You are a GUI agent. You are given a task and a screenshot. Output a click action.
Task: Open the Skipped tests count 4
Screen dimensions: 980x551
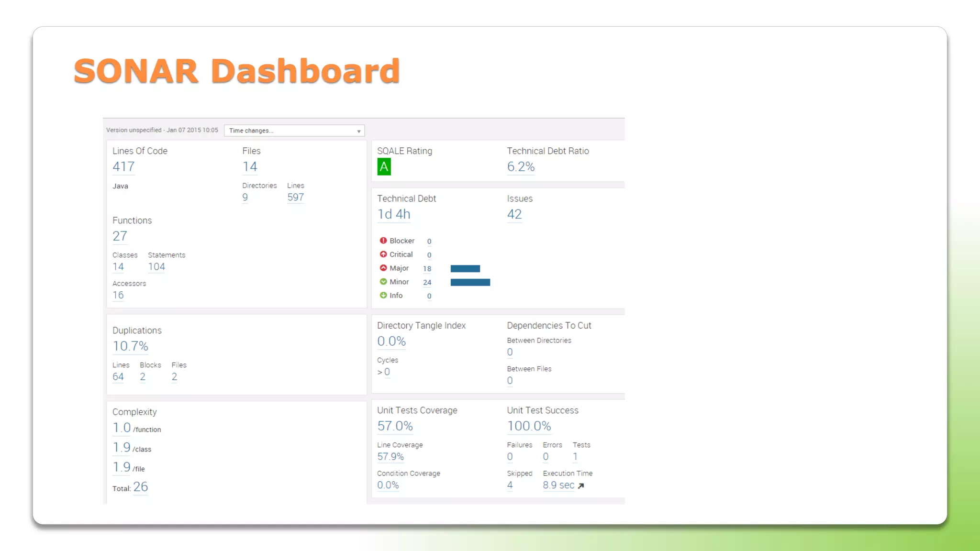click(510, 485)
